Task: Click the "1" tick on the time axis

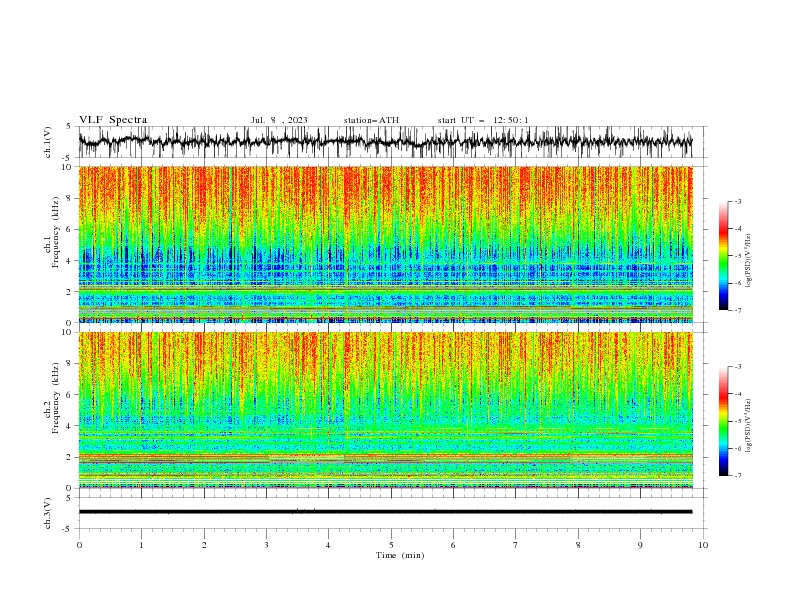Action: pyautogui.click(x=141, y=545)
